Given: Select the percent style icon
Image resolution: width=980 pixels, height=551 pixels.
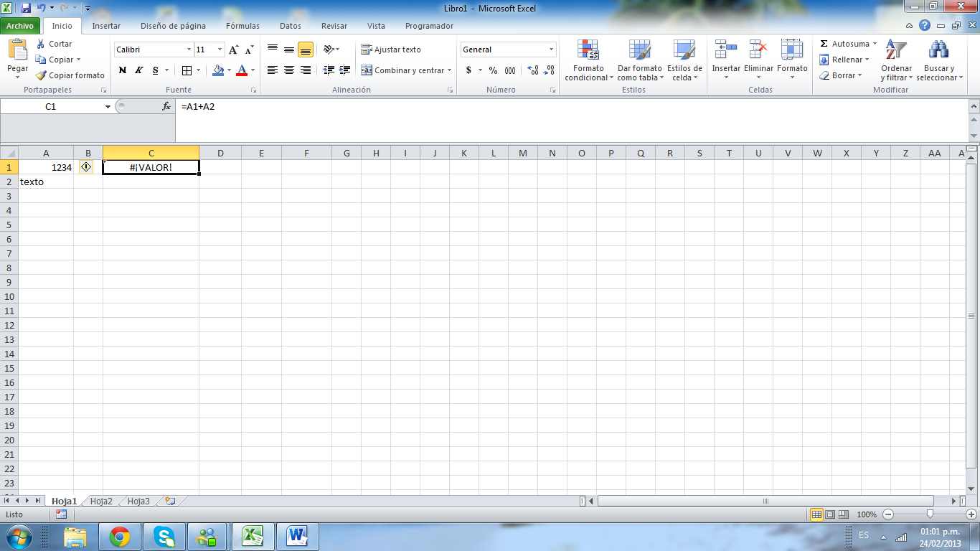Looking at the screenshot, I should (x=493, y=70).
